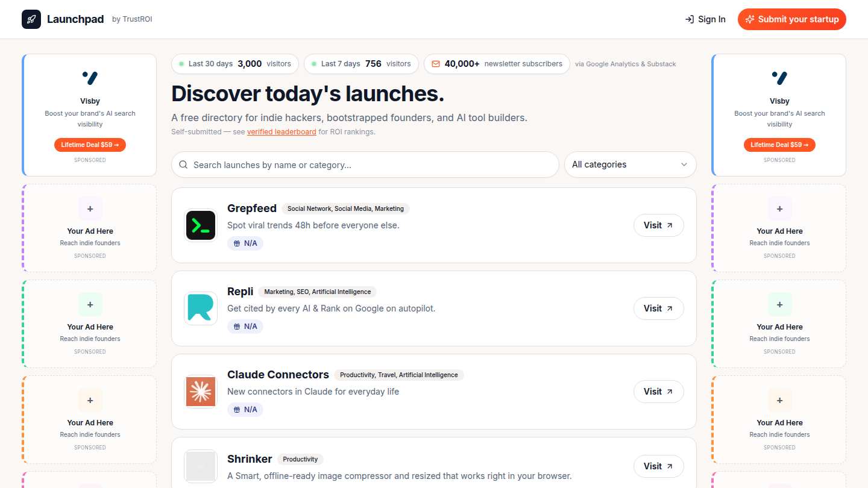Click plus icon in left purple ad slot
868x488 pixels.
(90, 209)
